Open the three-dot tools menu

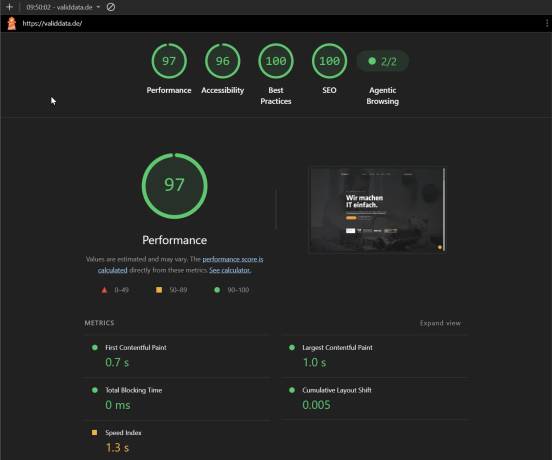pyautogui.click(x=546, y=23)
